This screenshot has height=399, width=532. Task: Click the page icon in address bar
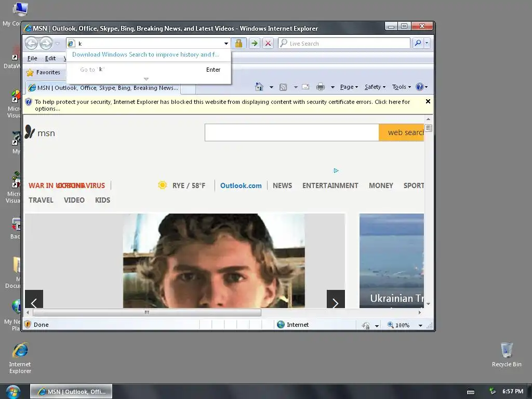pos(71,44)
